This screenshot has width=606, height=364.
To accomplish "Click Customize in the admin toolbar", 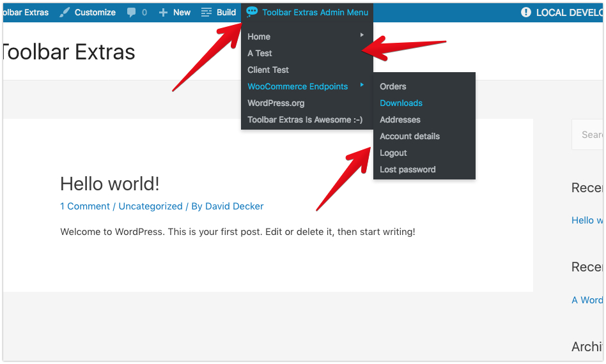I will pyautogui.click(x=95, y=12).
